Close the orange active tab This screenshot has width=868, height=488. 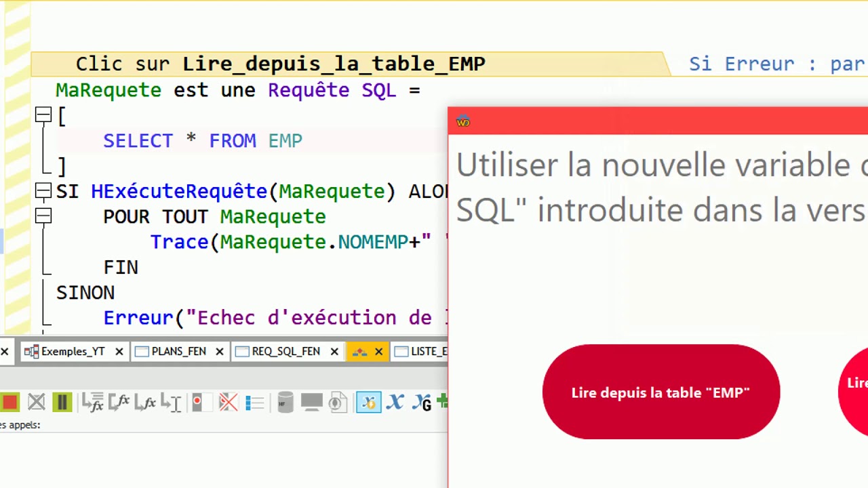(378, 351)
